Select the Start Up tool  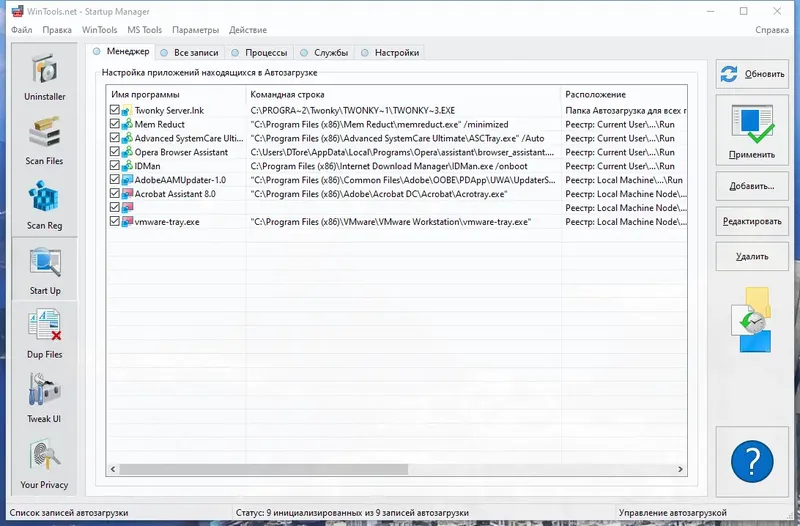click(45, 269)
